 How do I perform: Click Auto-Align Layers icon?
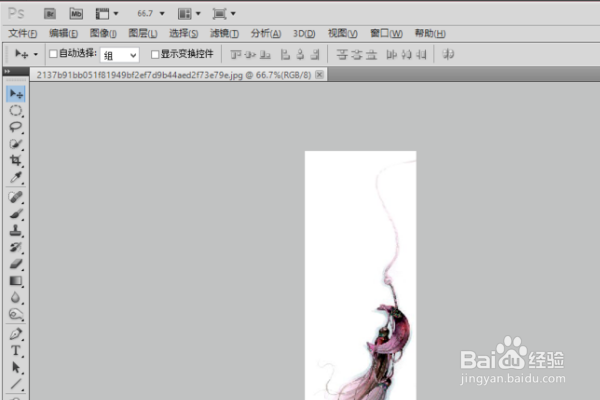448,55
